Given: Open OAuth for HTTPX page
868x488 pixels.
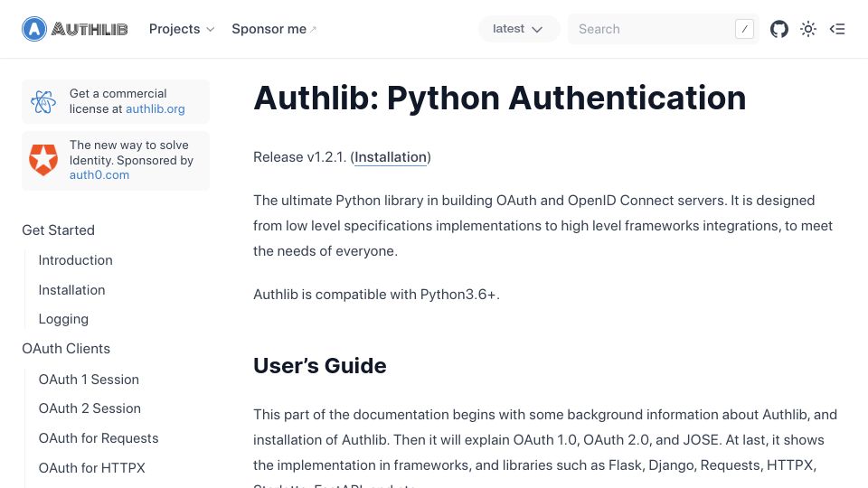Looking at the screenshot, I should point(92,468).
